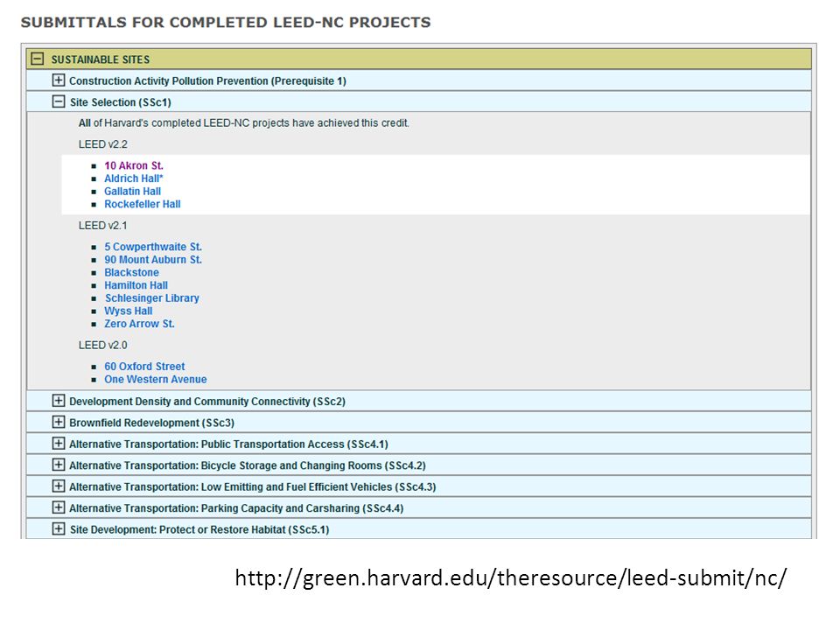Open the 90 Mount Auburn St. link

[x=153, y=260]
